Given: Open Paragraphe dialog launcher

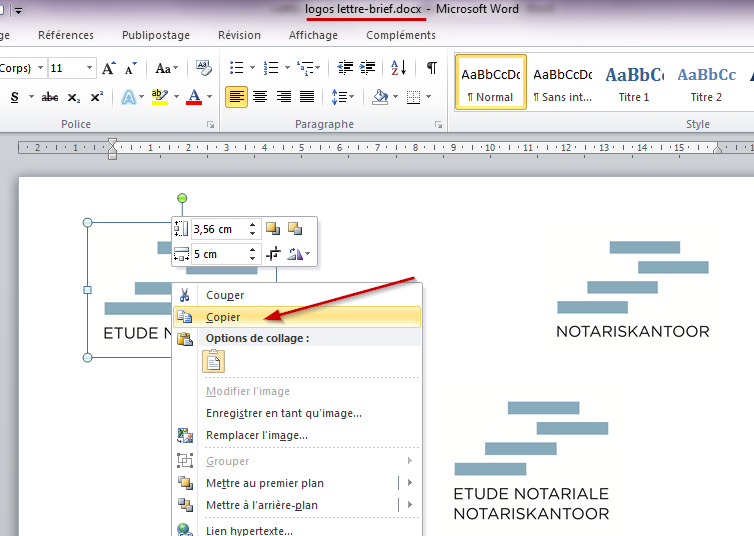Looking at the screenshot, I should coord(438,125).
